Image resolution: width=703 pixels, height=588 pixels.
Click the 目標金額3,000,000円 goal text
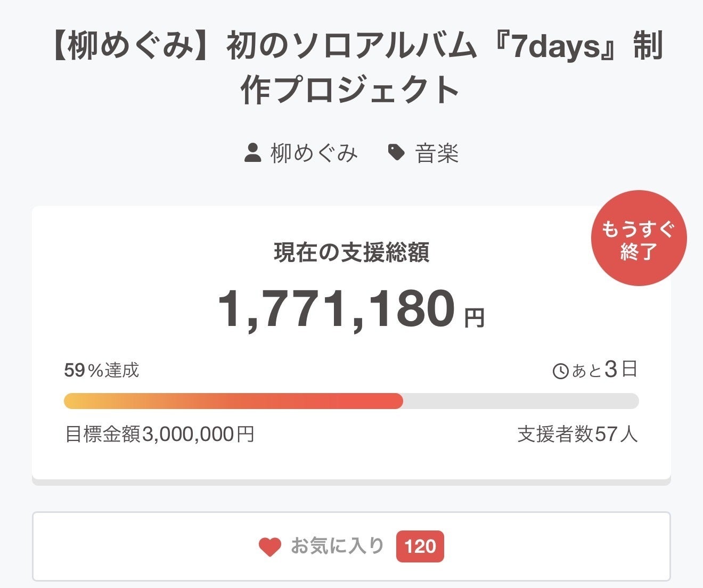coord(159,434)
